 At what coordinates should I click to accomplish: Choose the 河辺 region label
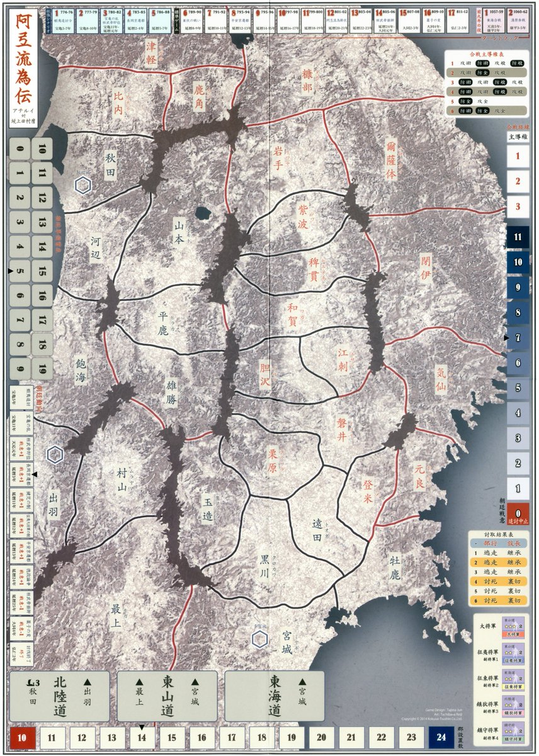[96, 249]
